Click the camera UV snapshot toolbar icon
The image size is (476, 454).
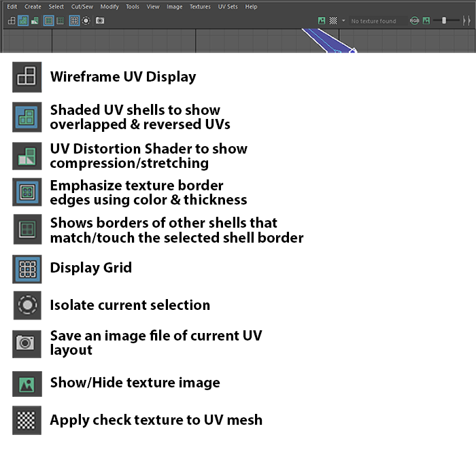(x=100, y=21)
